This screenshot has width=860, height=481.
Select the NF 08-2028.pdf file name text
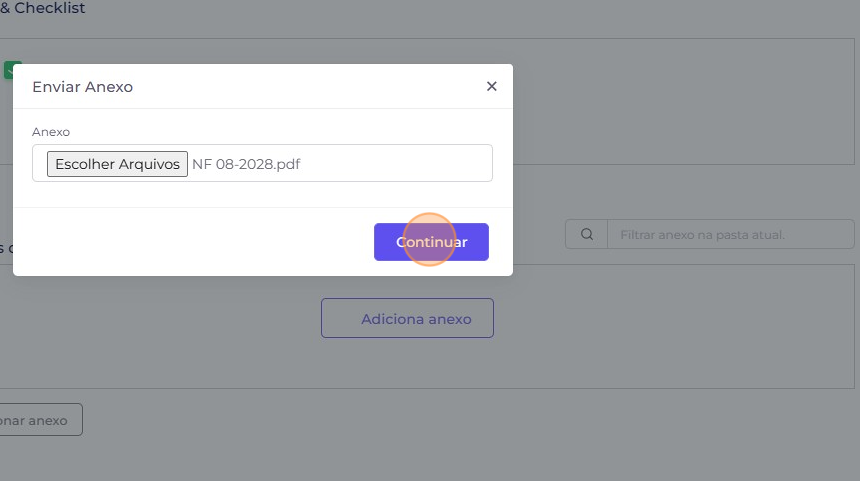(246, 164)
